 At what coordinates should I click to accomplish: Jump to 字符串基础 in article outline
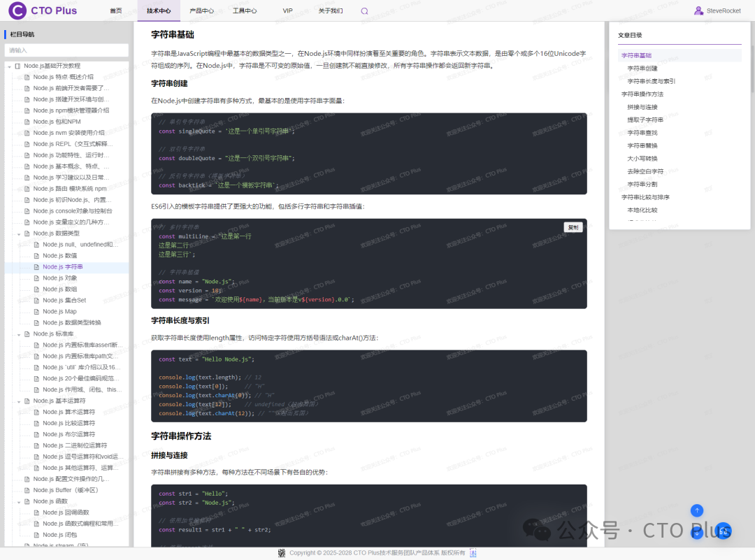636,55
